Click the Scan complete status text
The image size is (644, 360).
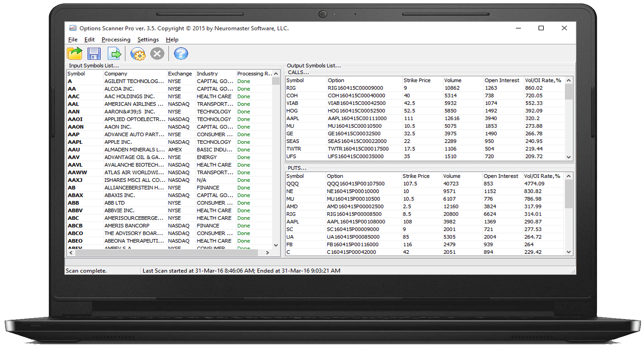coord(86,271)
